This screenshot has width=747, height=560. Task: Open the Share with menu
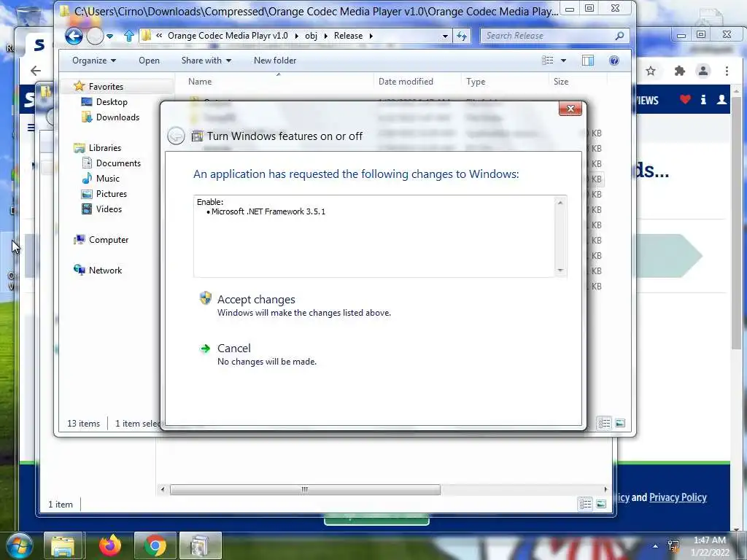206,61
